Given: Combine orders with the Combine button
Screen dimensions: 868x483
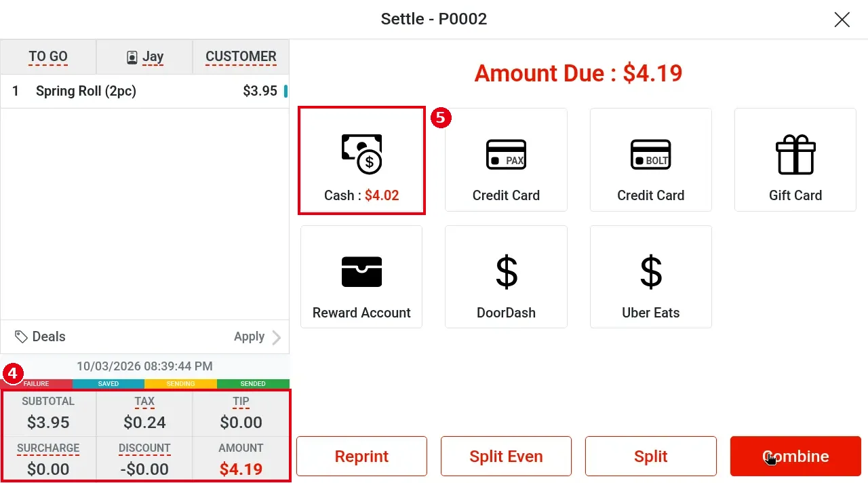Looking at the screenshot, I should point(795,456).
